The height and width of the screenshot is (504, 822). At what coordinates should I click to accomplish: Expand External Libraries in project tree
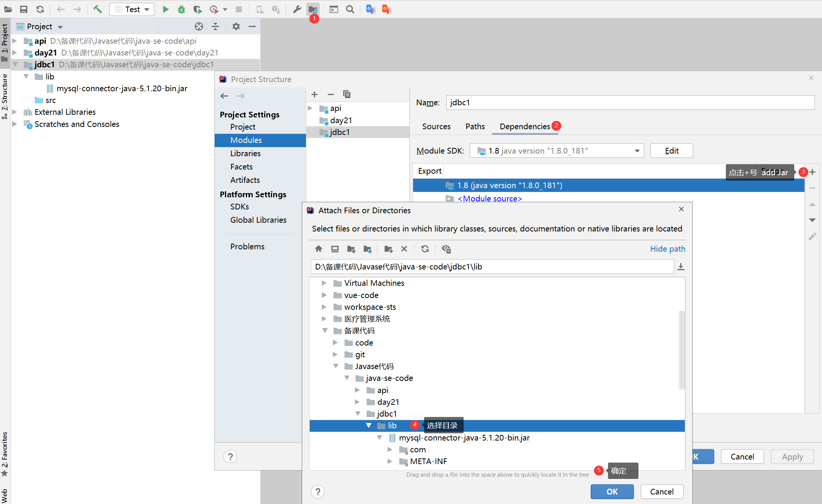click(x=14, y=112)
